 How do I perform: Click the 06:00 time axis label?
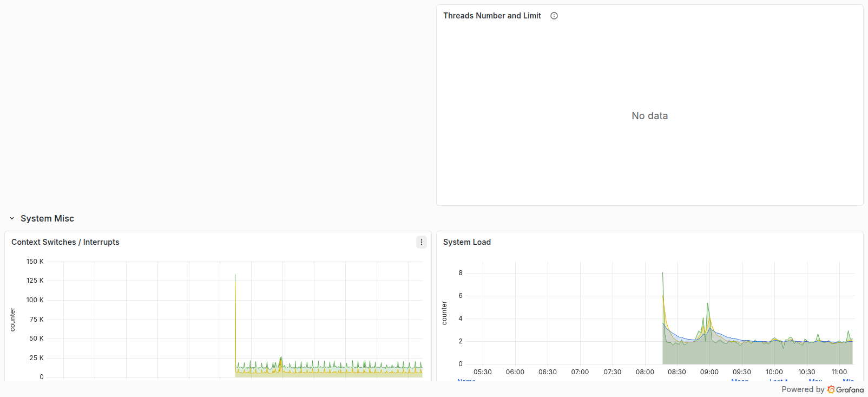click(515, 372)
